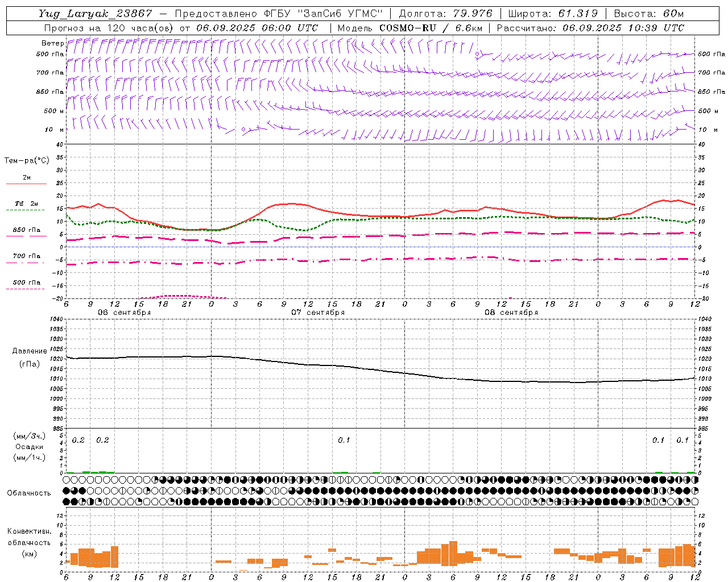Viewport: 728px width, 582px height.
Task: Click the Давление panel label
Action: pyautogui.click(x=30, y=351)
